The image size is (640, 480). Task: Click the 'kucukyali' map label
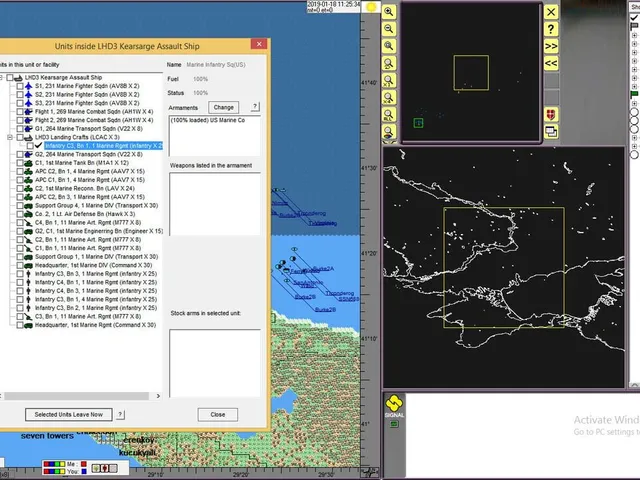tap(138, 453)
